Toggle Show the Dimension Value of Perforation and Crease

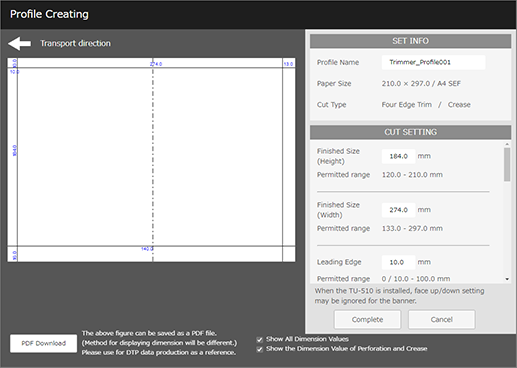259,349
